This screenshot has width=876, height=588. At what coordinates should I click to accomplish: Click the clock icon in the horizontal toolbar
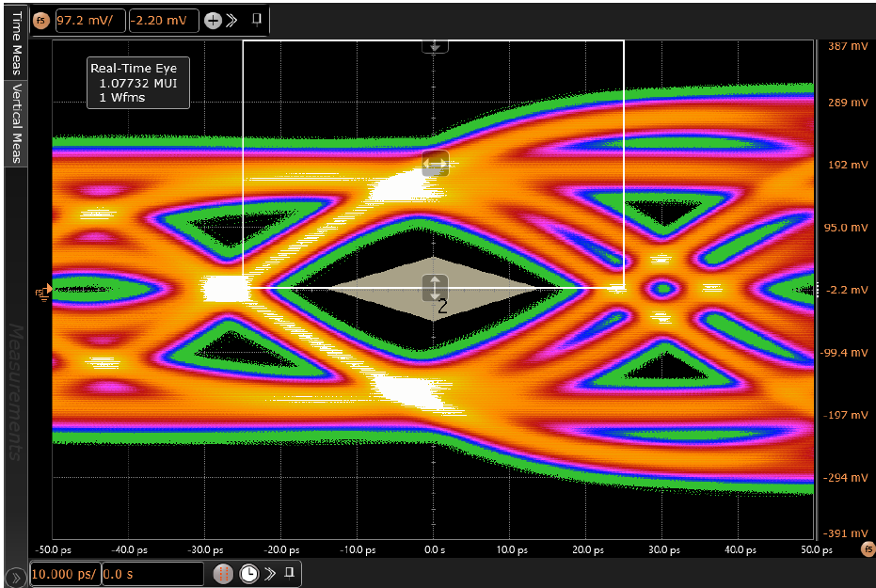[x=248, y=574]
